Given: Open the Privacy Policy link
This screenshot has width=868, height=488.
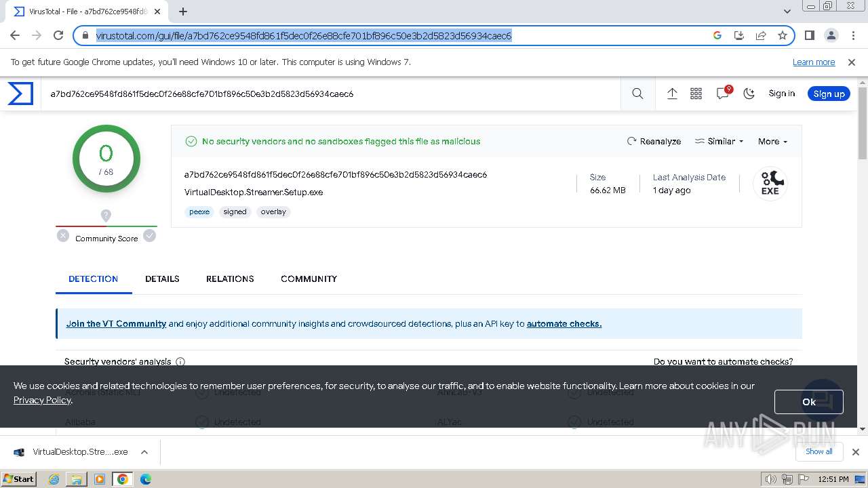Looking at the screenshot, I should point(42,400).
